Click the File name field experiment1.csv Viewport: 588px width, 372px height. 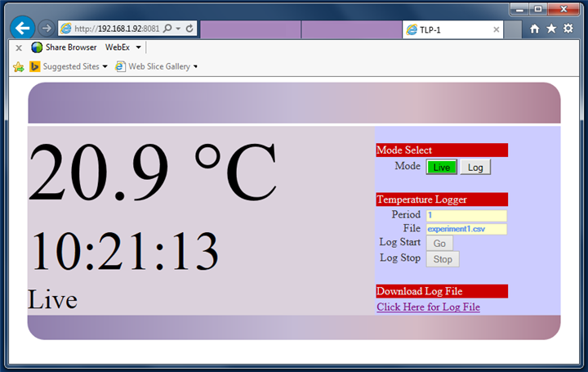pyautogui.click(x=466, y=229)
